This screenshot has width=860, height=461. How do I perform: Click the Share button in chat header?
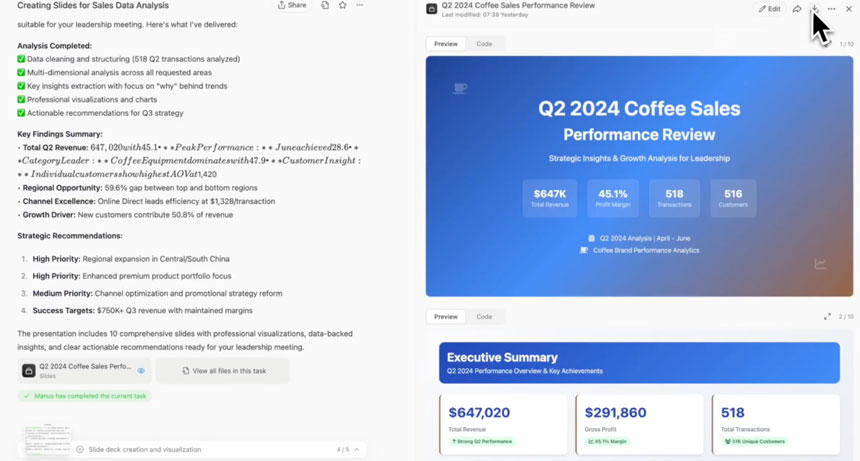point(292,5)
